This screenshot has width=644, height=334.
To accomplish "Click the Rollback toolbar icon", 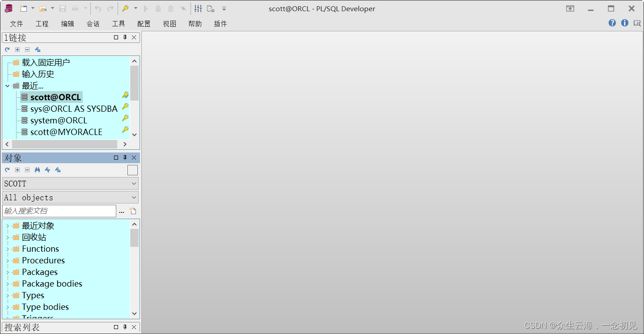I will (x=171, y=8).
